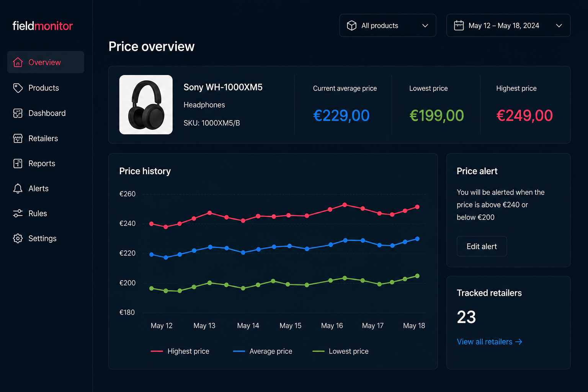Click the Alerts bell icon
This screenshot has width=588, height=392.
click(x=18, y=188)
